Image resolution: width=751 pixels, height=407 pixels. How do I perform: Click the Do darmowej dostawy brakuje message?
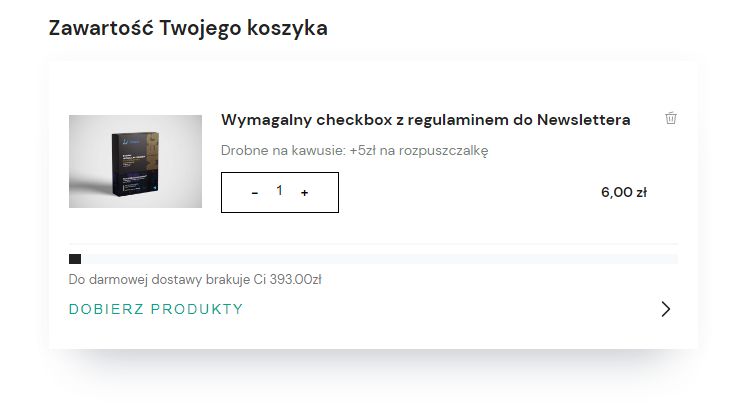pos(160,280)
